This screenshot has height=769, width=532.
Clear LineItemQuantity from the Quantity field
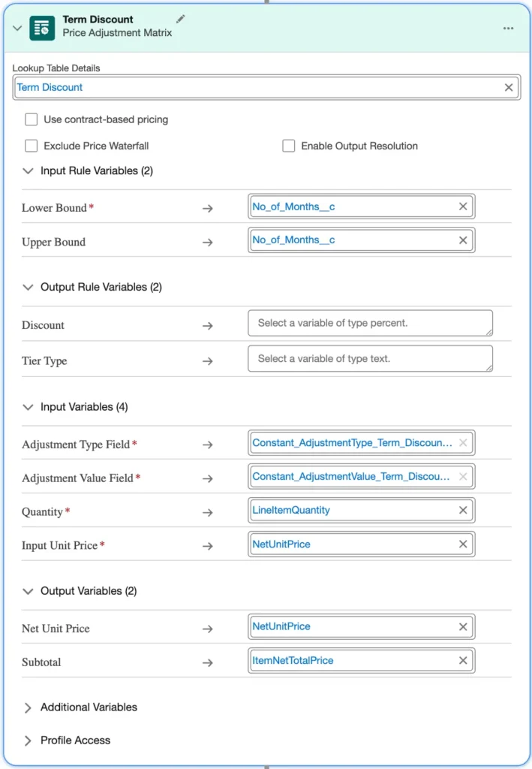coord(463,511)
